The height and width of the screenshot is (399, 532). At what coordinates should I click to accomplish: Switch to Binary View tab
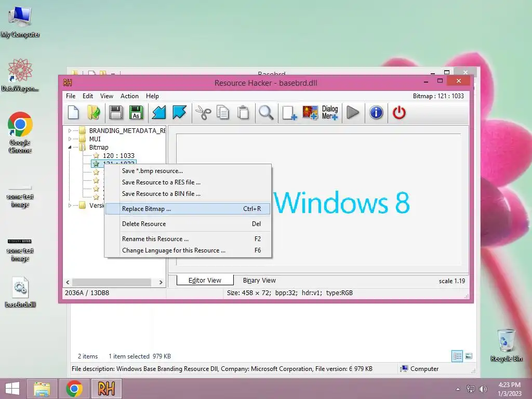259,280
